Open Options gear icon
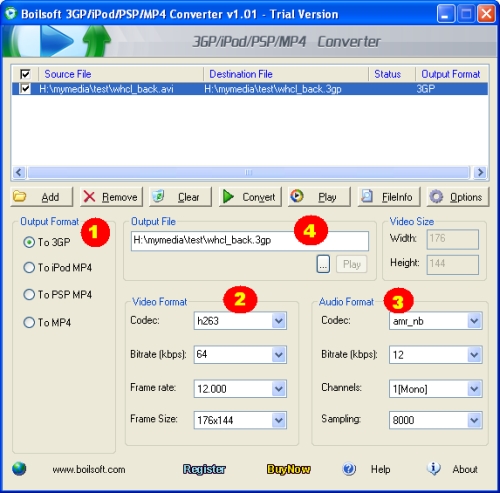Screen dimensions: 500x493 point(436,197)
